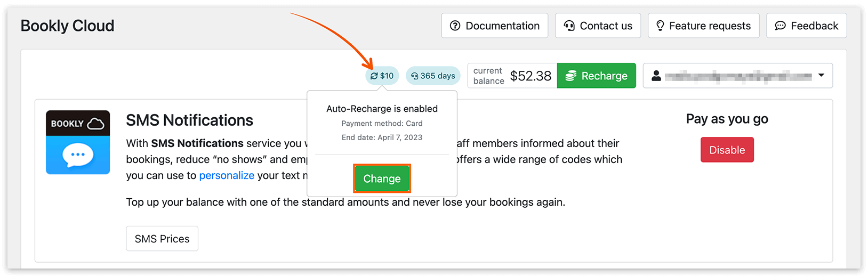
Task: Open the SMS Prices button
Action: click(x=162, y=239)
